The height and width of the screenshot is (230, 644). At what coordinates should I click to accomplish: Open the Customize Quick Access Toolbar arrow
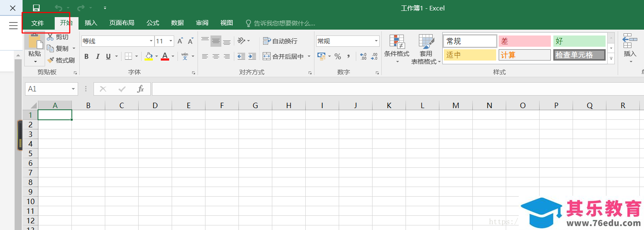point(105,8)
